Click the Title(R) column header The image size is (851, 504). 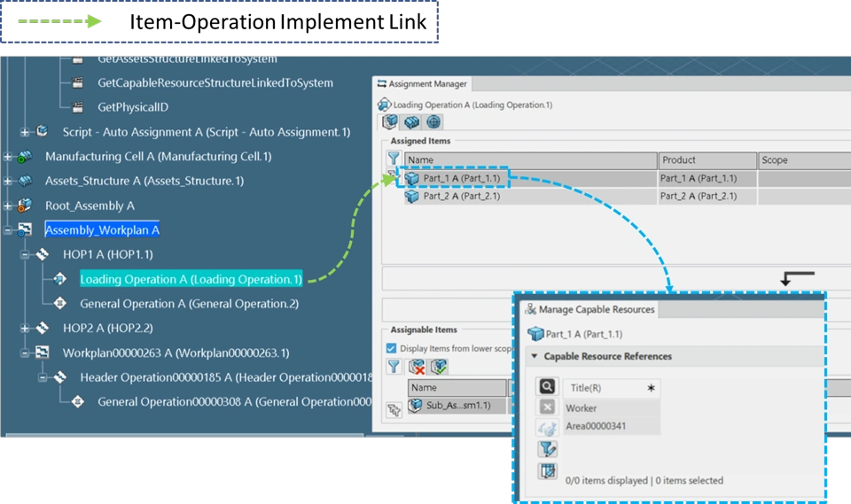[612, 388]
